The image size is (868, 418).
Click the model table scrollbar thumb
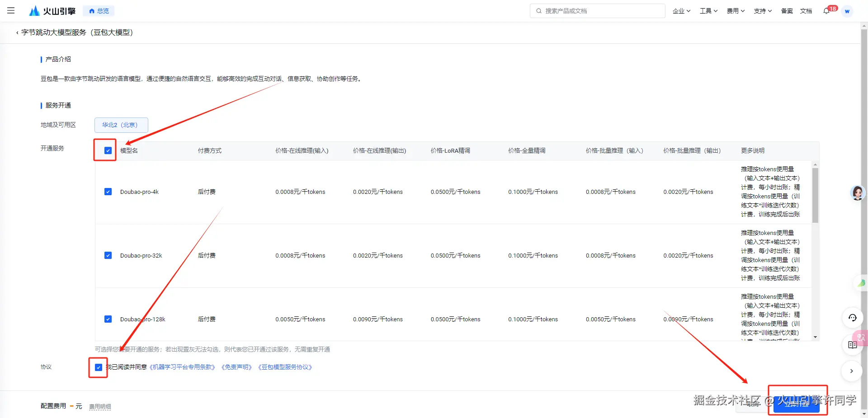coord(815,195)
